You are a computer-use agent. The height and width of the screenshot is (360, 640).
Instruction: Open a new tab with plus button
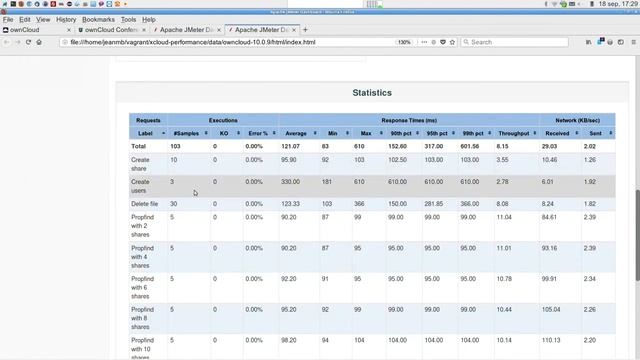(x=305, y=30)
